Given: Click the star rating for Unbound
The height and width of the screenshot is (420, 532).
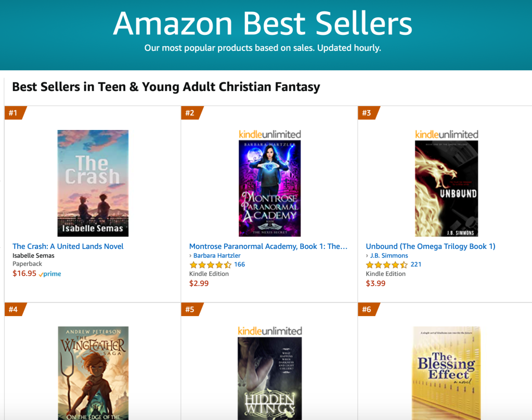Looking at the screenshot, I should tap(387, 265).
